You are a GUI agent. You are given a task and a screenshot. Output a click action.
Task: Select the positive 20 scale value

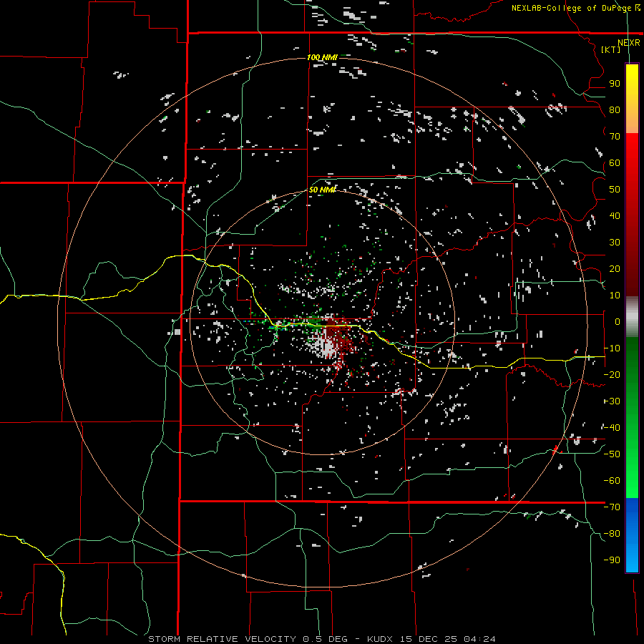tap(615, 269)
